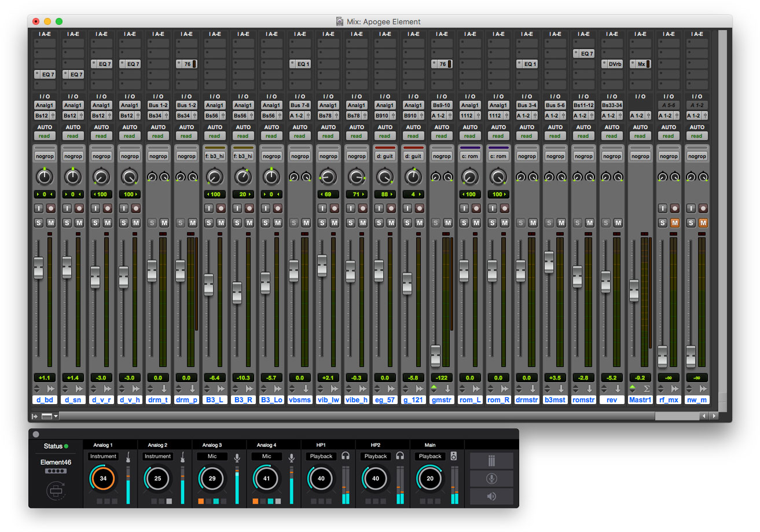Click the Mastr1 volume fader handle

634,291
